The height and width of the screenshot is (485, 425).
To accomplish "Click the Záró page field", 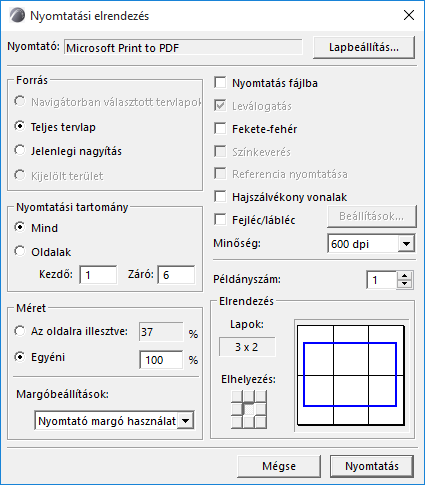I will (x=176, y=275).
